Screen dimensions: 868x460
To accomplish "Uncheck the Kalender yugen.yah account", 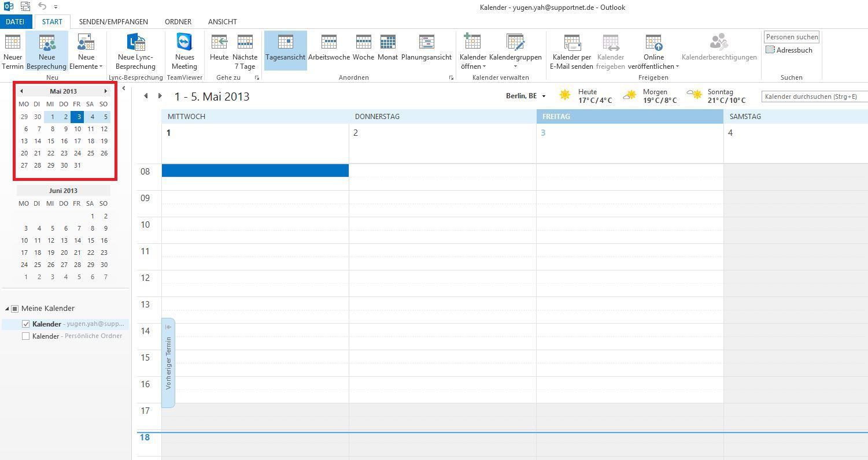I will pos(25,324).
